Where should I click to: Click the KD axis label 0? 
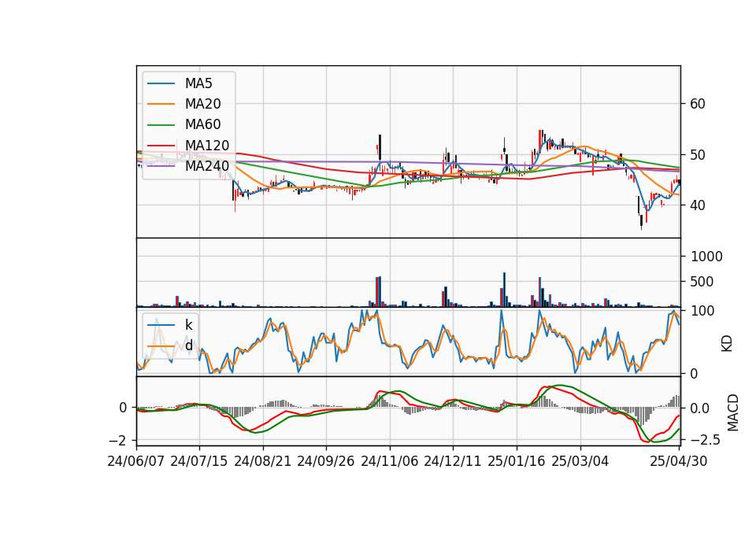coord(694,374)
